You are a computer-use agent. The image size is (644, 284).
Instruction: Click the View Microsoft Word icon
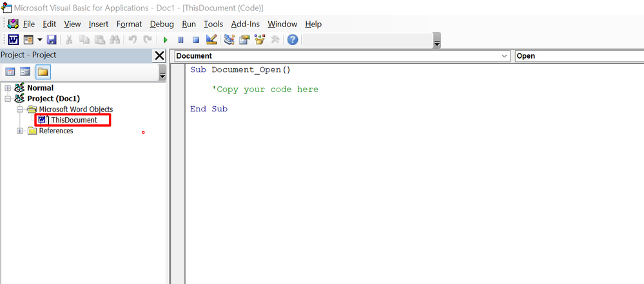pos(13,40)
